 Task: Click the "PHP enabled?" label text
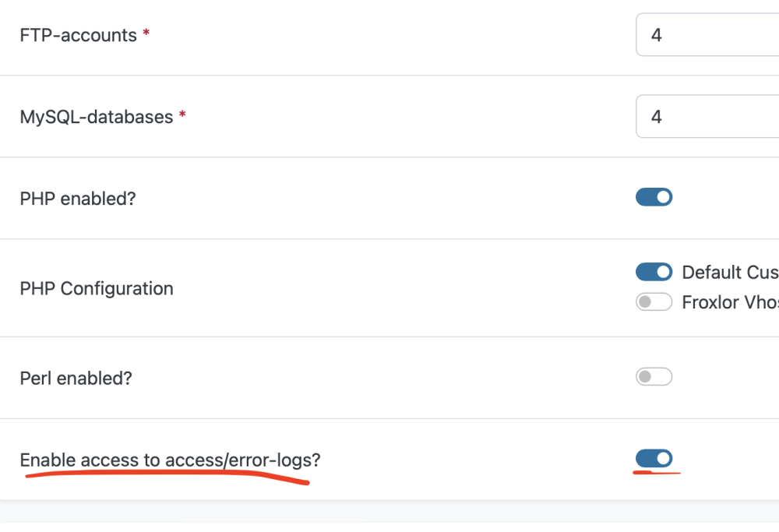coord(77,199)
